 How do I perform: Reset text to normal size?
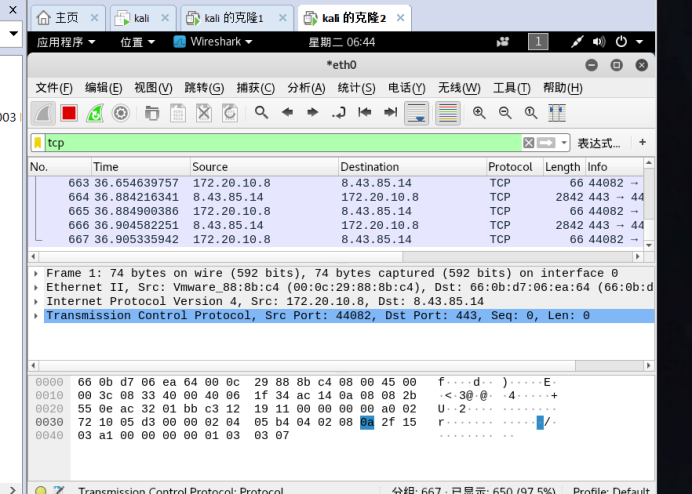point(531,113)
